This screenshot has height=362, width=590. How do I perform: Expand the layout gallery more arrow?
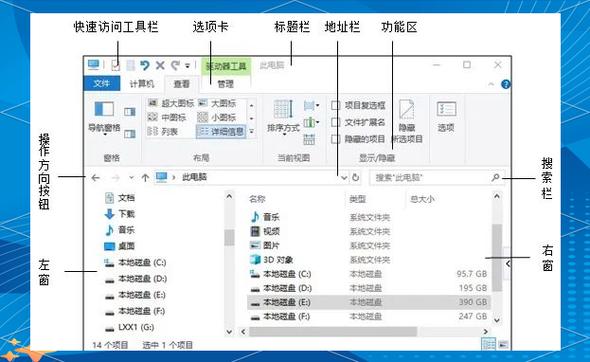click(x=251, y=132)
